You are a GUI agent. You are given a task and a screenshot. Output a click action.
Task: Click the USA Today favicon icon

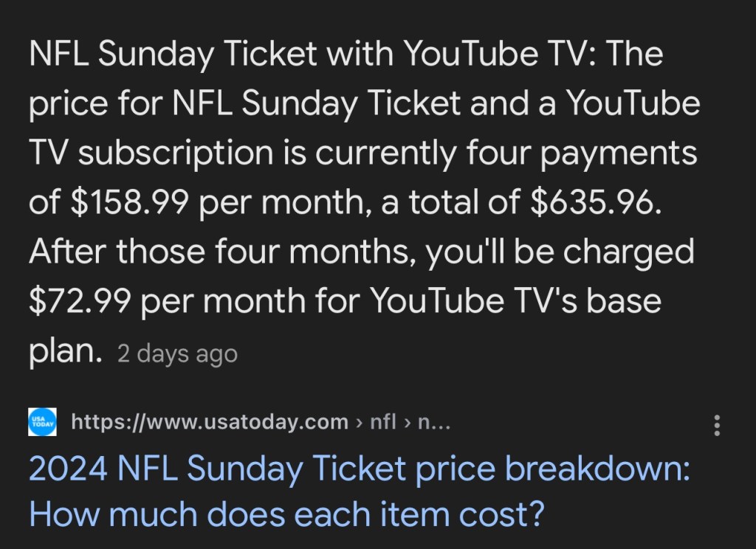point(43,423)
